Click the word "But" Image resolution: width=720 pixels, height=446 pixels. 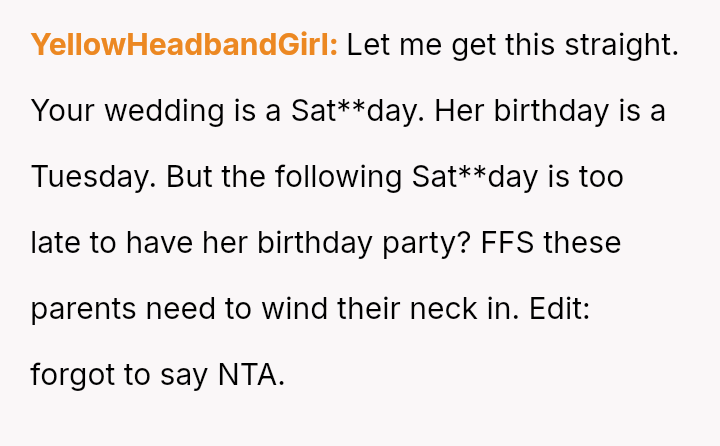pos(190,177)
